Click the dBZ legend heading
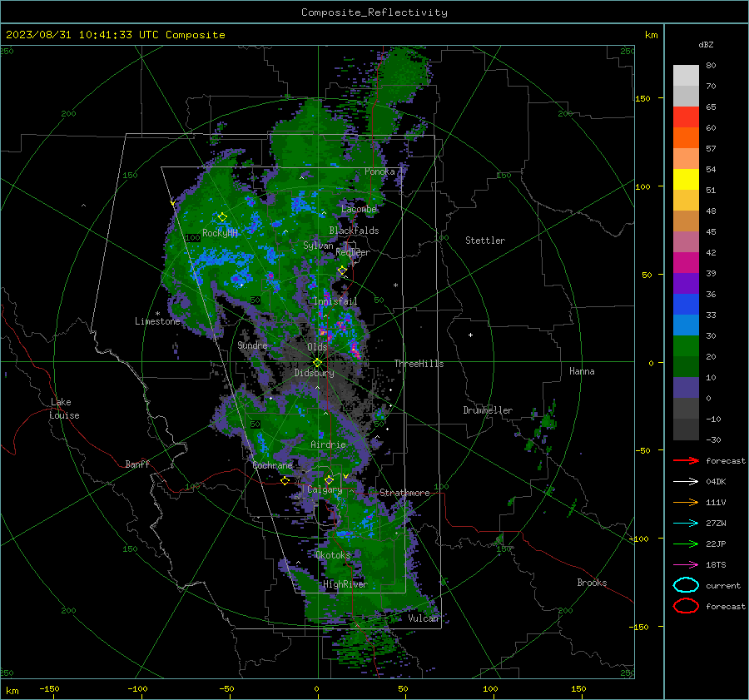The width and height of the screenshot is (749, 700). tap(706, 44)
